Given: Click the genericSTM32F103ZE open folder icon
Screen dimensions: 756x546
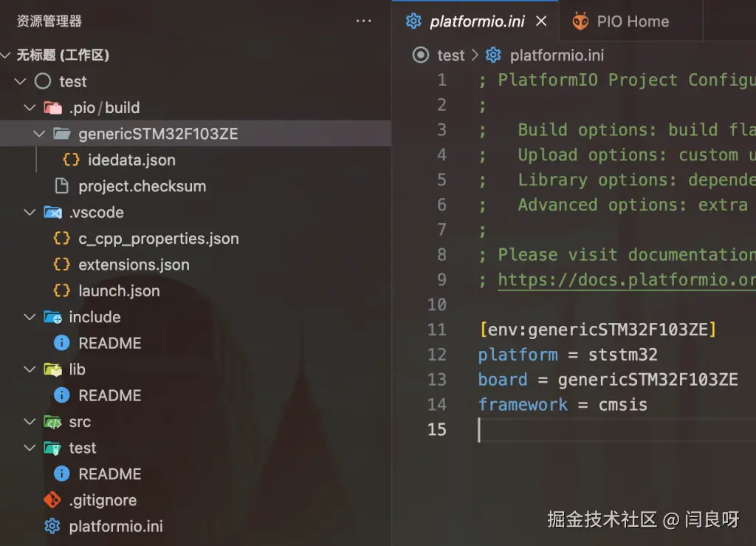Looking at the screenshot, I should point(62,134).
